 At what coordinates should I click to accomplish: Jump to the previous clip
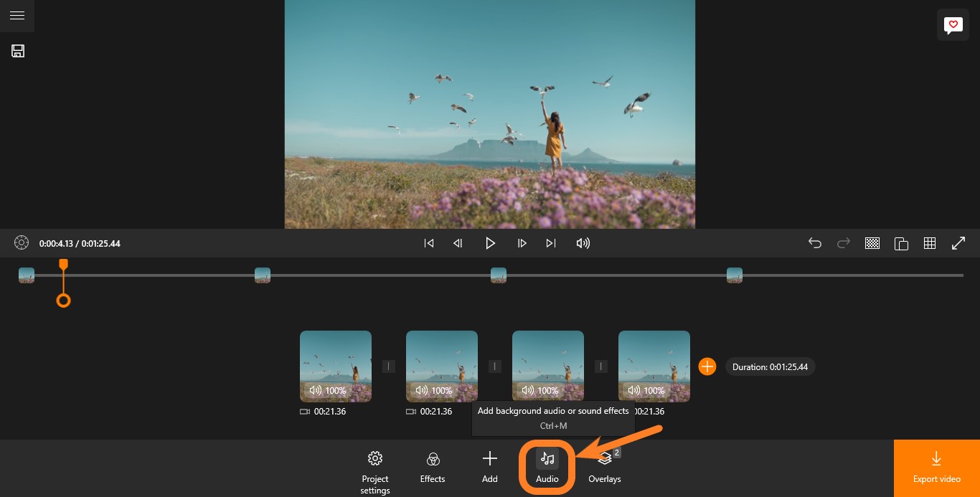click(x=429, y=243)
